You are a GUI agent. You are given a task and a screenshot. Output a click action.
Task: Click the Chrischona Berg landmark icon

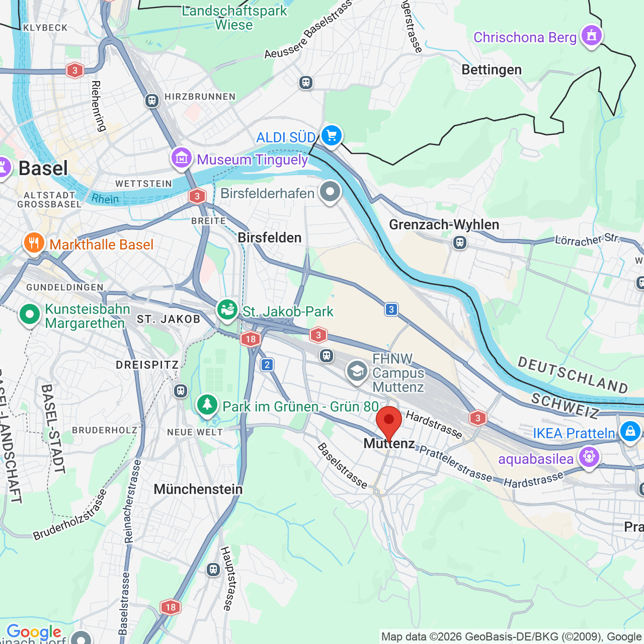coord(592,36)
